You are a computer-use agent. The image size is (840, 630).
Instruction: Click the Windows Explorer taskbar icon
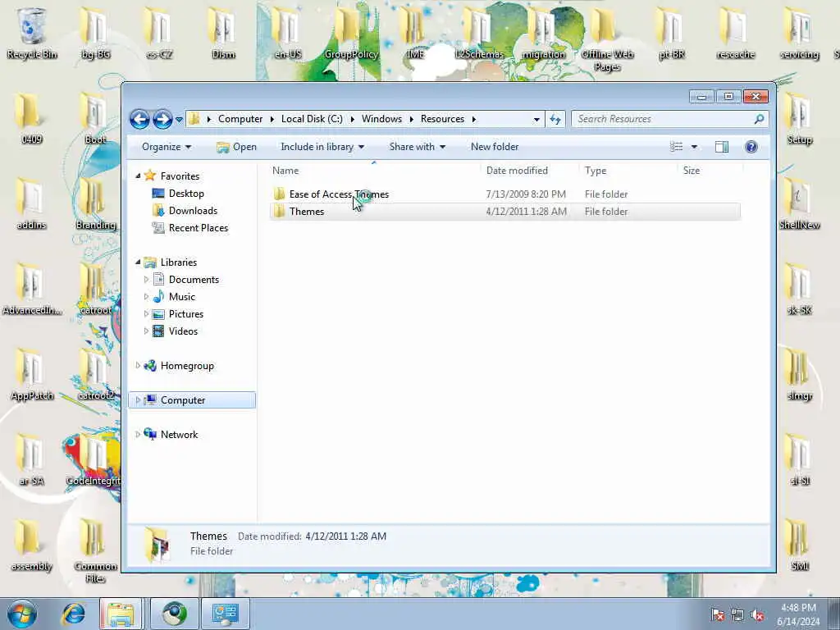pyautogui.click(x=121, y=614)
